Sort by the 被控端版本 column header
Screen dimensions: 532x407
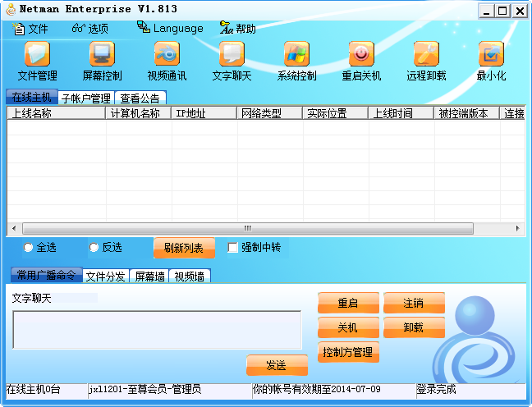pyautogui.click(x=467, y=113)
